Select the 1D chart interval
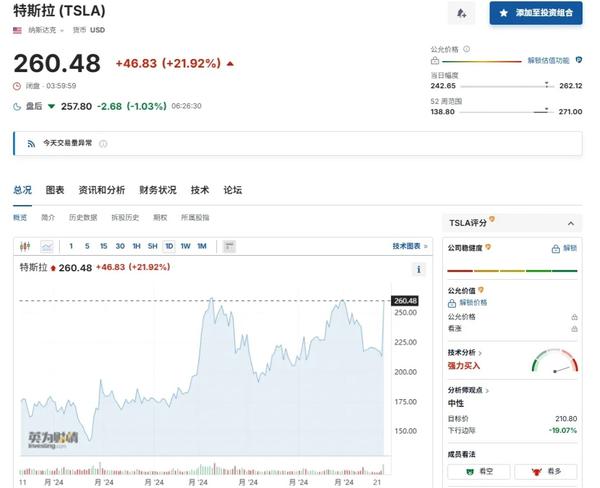The width and height of the screenshot is (600, 488). [169, 246]
